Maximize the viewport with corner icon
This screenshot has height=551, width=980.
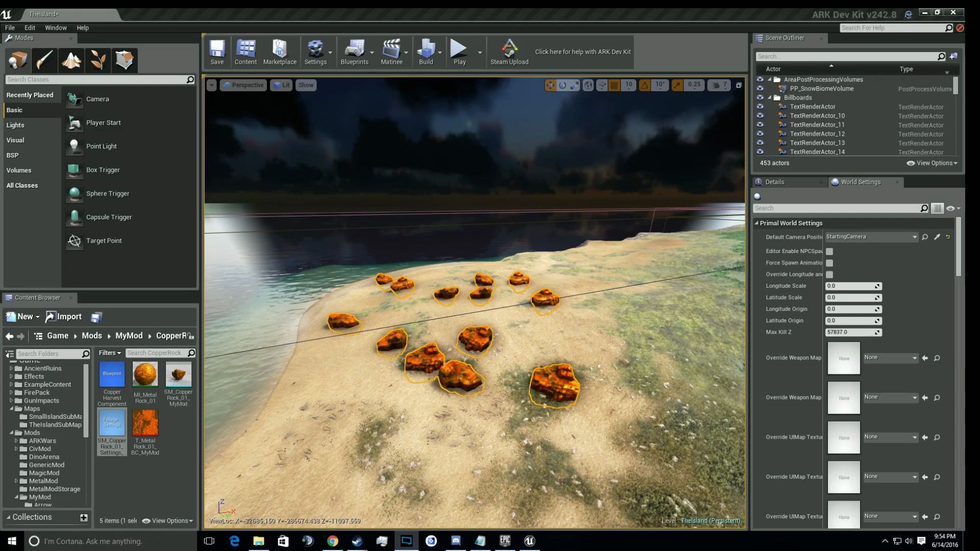(x=739, y=85)
